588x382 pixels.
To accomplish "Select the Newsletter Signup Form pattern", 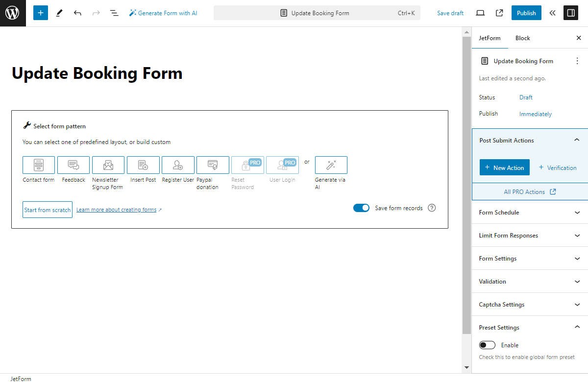I will coord(108,165).
